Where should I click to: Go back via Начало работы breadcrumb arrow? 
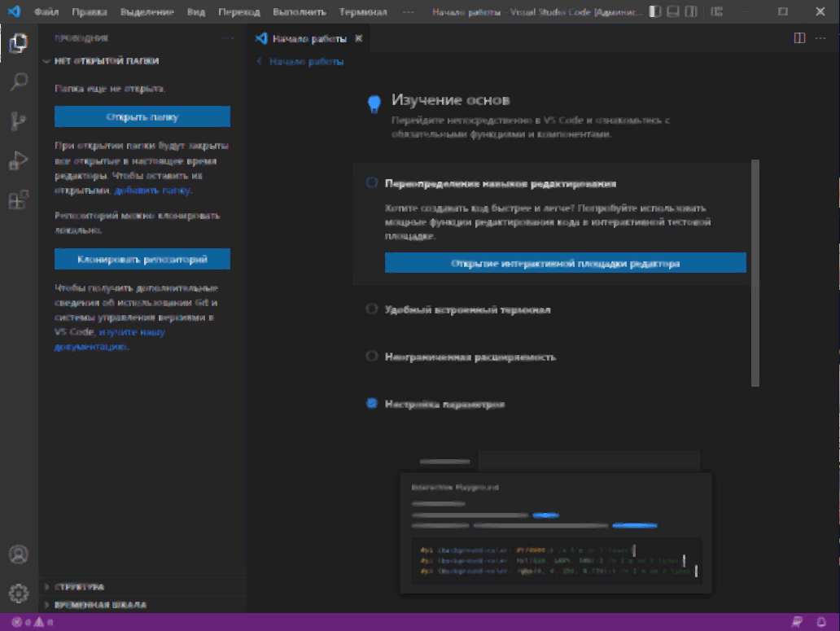260,62
